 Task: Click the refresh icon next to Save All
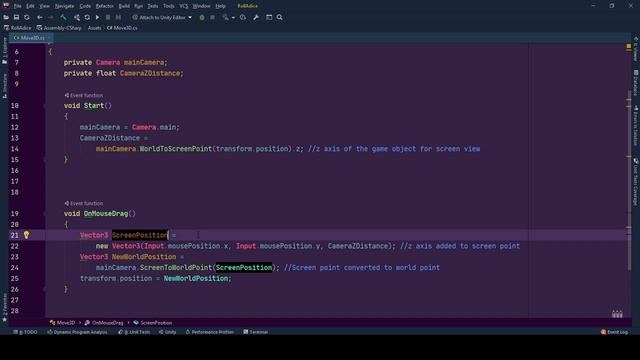(27, 18)
